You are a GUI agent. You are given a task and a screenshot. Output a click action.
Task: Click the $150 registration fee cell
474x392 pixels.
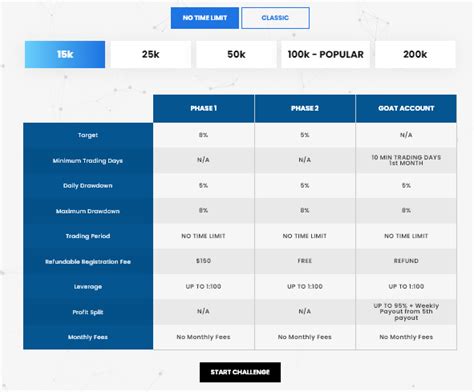[x=203, y=261]
